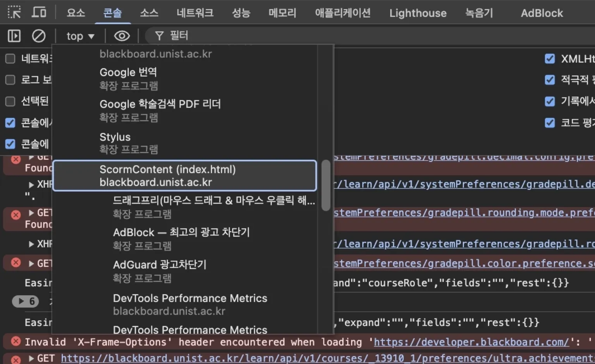The height and width of the screenshot is (364, 595).
Task: Click the red error icon beside Invalid X-Frame-Options
Action: [x=15, y=342]
